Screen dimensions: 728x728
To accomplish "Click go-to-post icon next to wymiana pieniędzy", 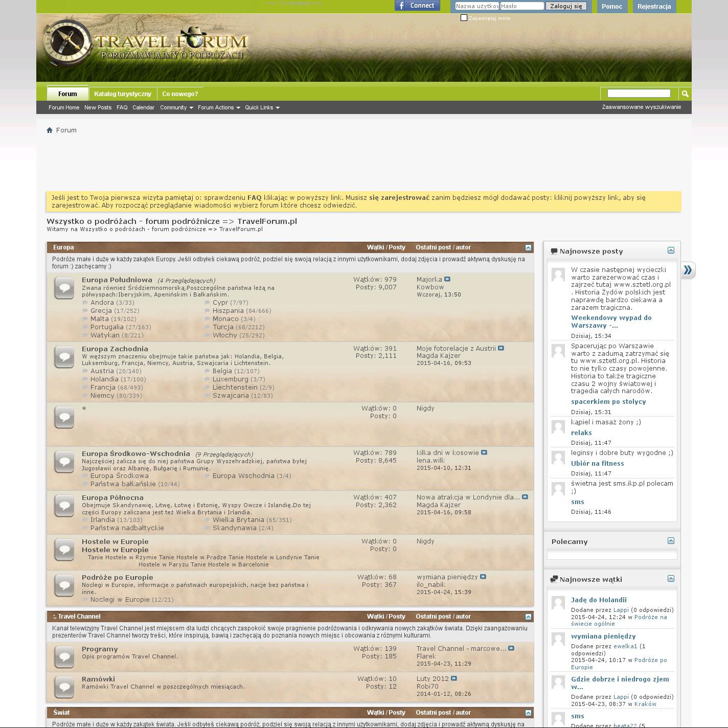I will [483, 577].
